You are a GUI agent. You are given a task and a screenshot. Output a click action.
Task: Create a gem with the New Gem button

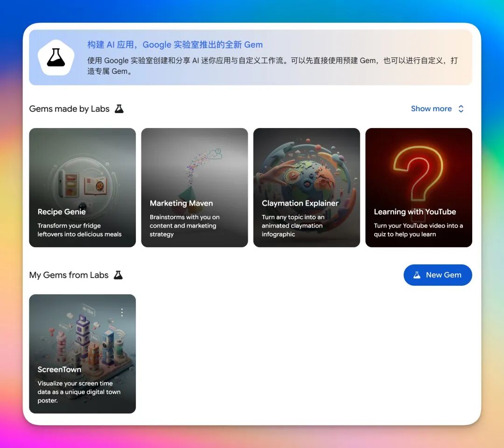tap(438, 275)
